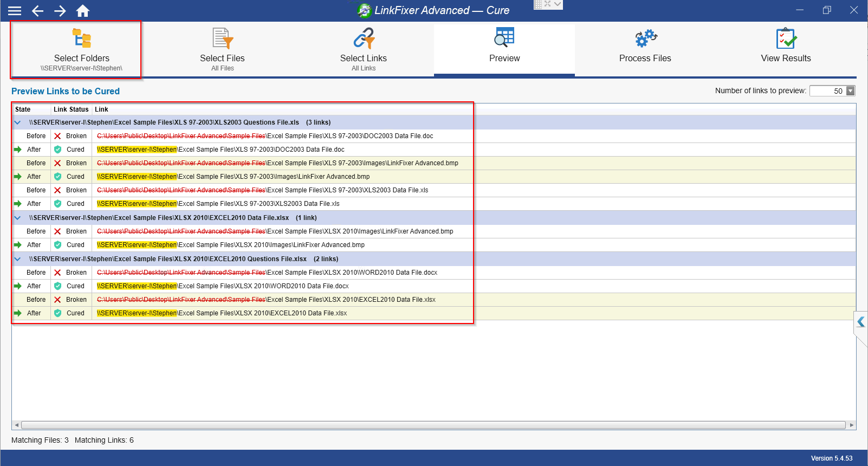Image resolution: width=868 pixels, height=466 pixels.
Task: Click the broken X icon for EXCEL2010 Data File.xlsx link
Action: [x=57, y=300]
